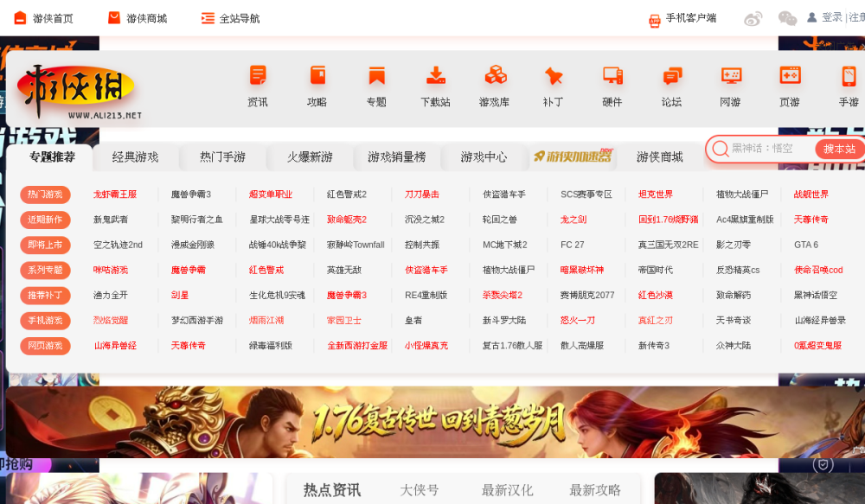Image resolution: width=865 pixels, height=504 pixels.
Task: Switch to the 最新汉化 tab
Action: click(507, 489)
